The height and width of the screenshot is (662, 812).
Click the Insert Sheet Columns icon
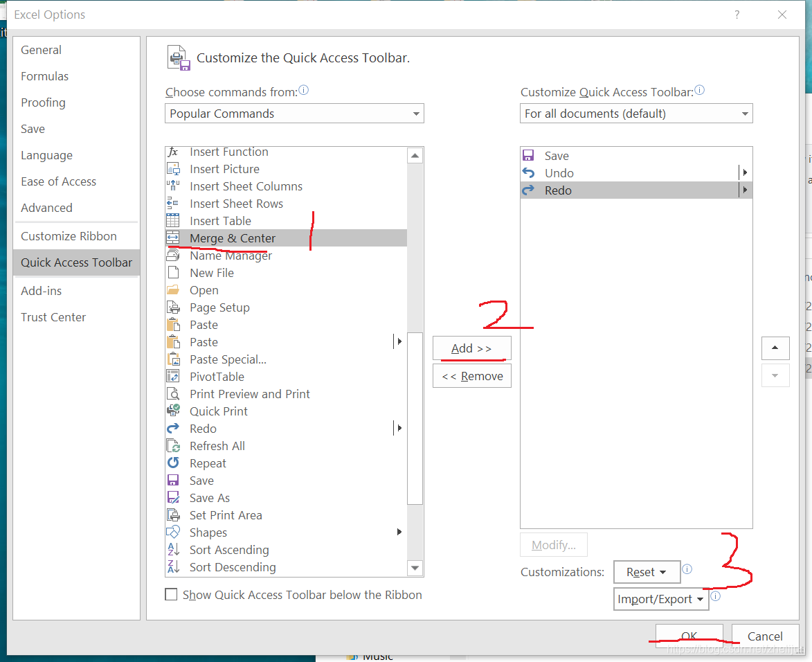[x=173, y=186]
